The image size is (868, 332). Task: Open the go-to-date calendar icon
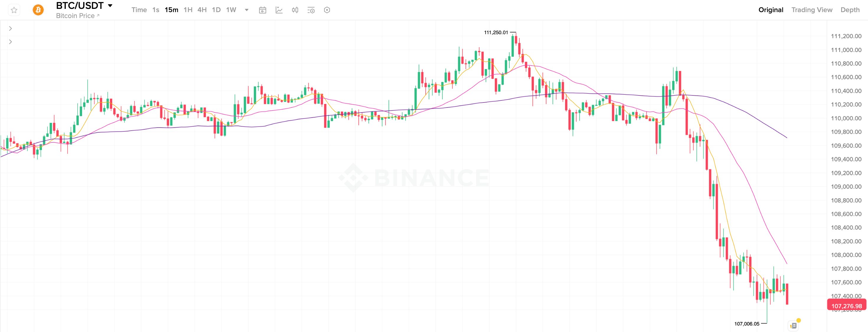262,10
